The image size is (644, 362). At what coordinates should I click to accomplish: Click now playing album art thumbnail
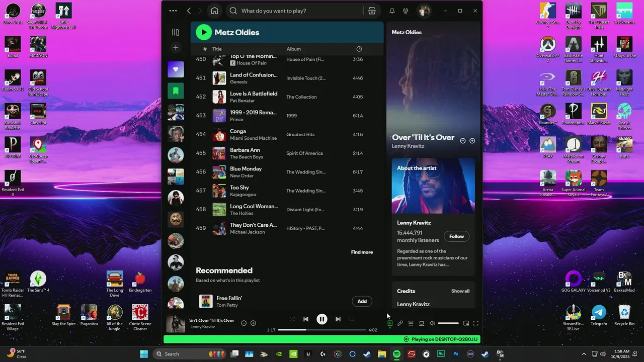(x=176, y=323)
